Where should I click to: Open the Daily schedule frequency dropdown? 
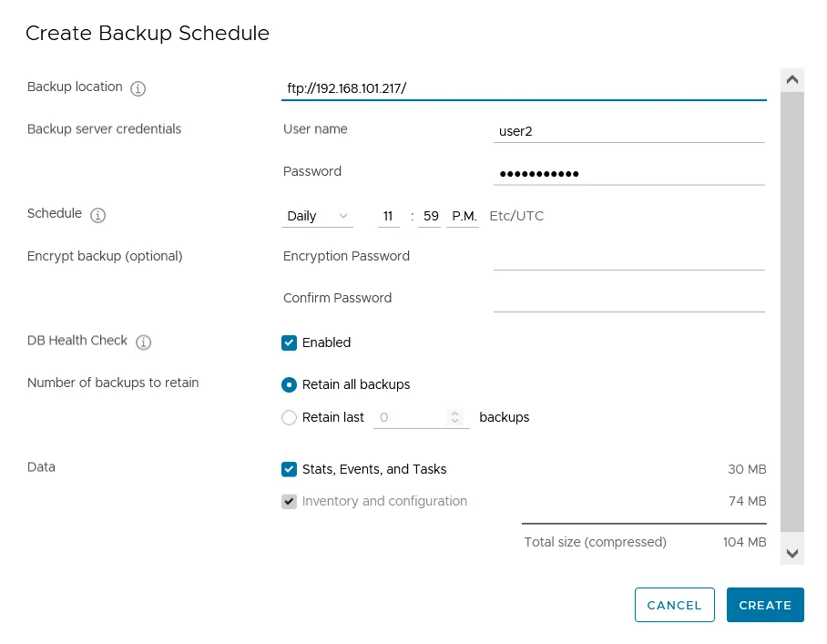317,216
